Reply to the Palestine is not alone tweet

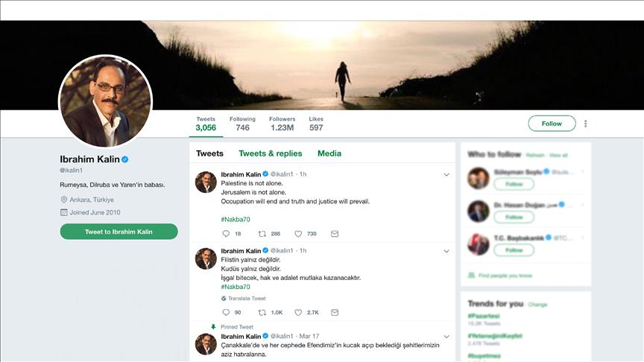(226, 234)
